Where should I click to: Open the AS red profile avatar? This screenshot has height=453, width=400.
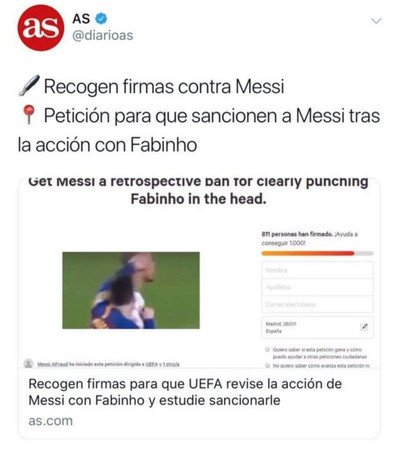point(41,28)
